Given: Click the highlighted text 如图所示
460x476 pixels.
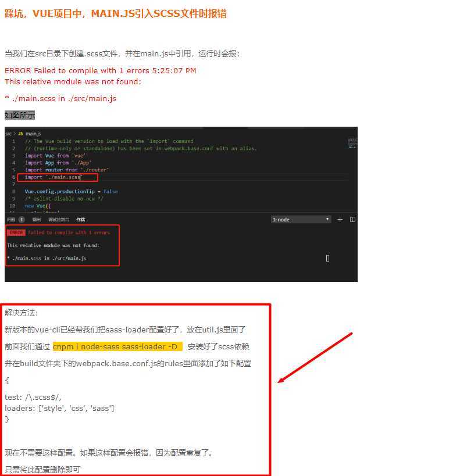Looking at the screenshot, I should coord(20,115).
